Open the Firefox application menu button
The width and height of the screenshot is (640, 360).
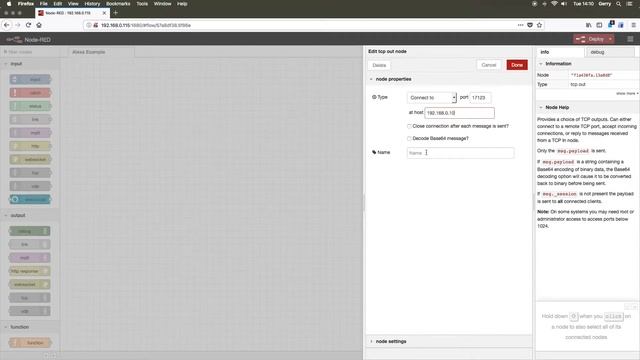point(633,25)
